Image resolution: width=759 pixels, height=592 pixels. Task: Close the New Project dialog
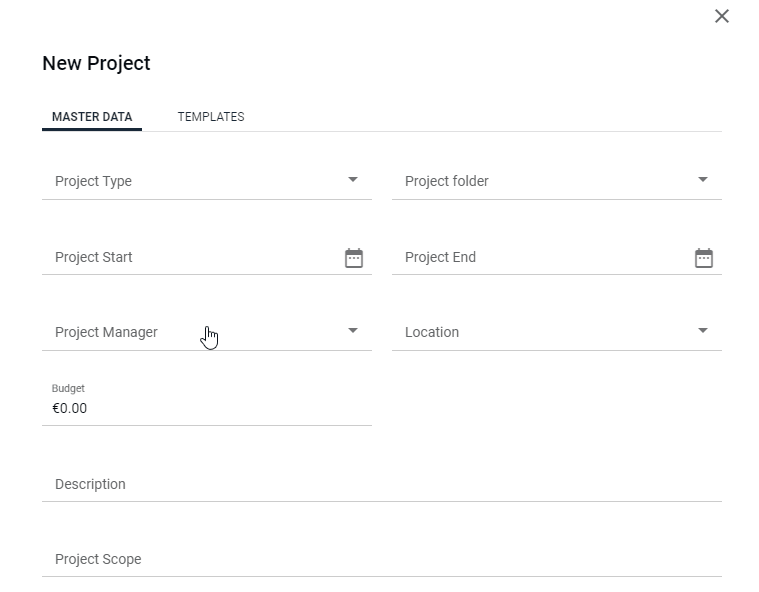(722, 16)
